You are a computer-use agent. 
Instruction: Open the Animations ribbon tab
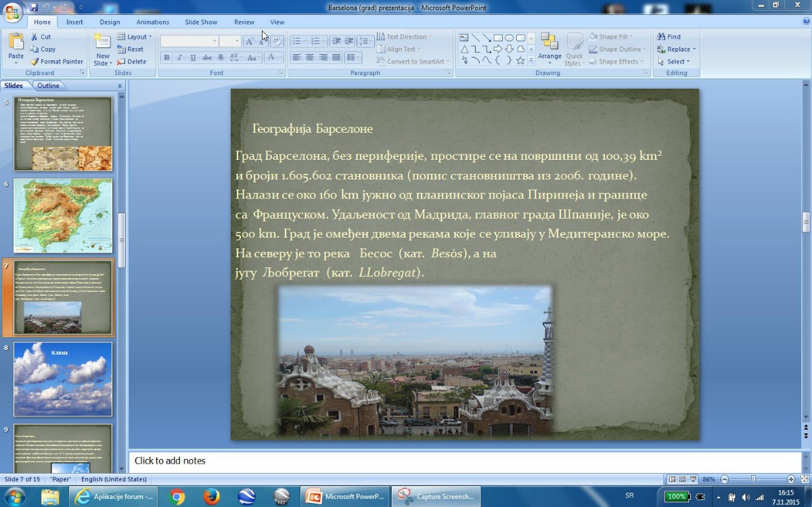[x=152, y=22]
